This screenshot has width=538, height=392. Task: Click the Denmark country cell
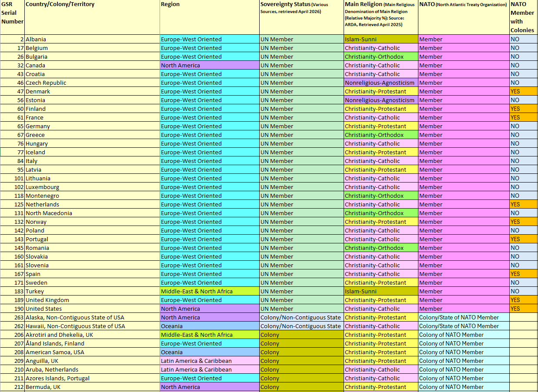tap(92, 91)
